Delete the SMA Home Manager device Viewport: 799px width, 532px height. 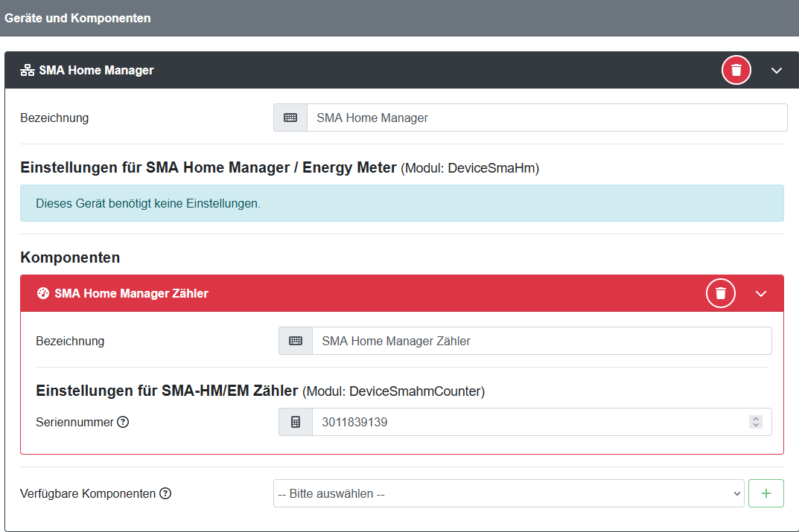pyautogui.click(x=736, y=70)
